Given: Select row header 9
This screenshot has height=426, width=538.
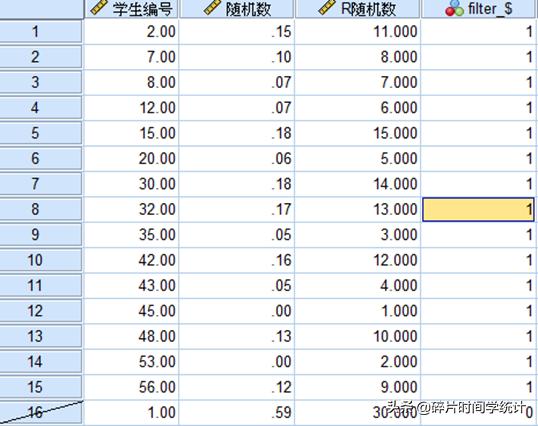Looking at the screenshot, I should pyautogui.click(x=41, y=235).
